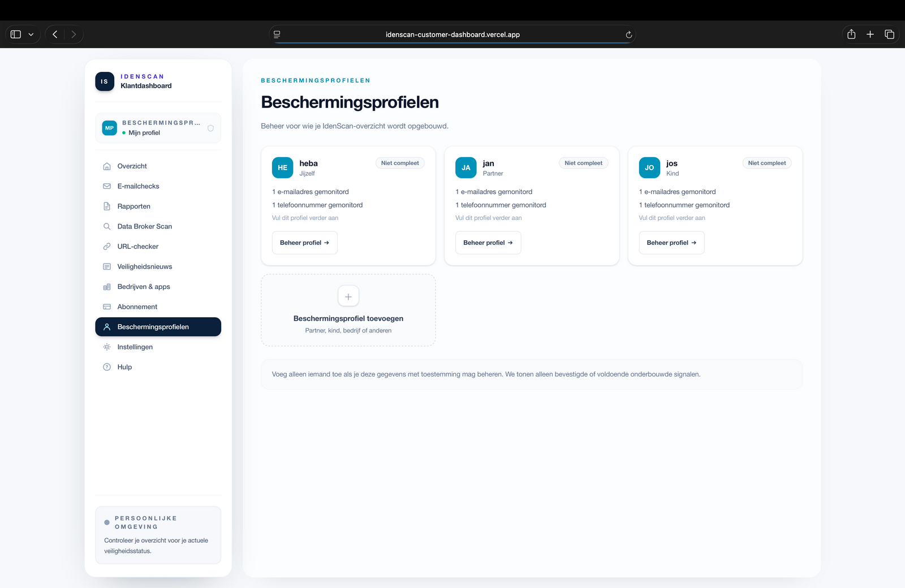Click the name 'jos' on the Kind card

click(x=672, y=163)
